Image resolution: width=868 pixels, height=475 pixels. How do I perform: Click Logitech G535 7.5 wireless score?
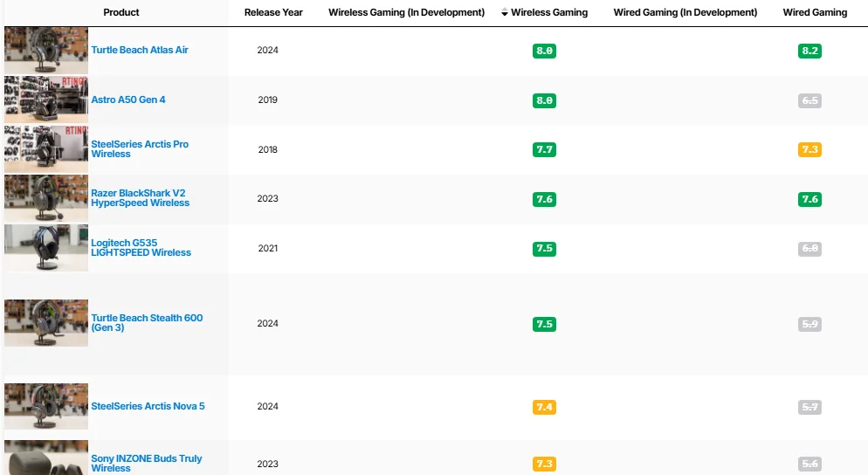click(x=544, y=249)
